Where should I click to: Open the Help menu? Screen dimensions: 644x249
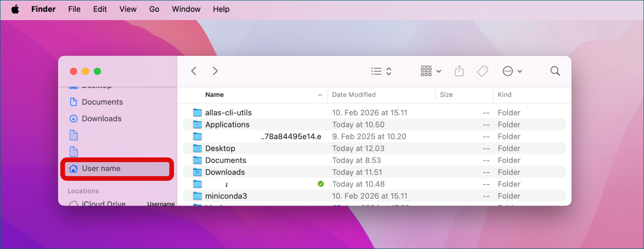221,9
